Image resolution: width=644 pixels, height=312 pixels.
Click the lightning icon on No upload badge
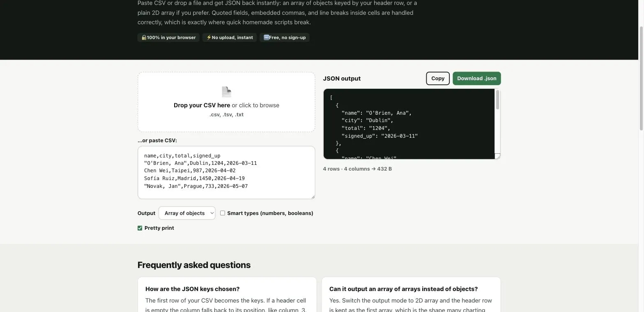coord(209,37)
